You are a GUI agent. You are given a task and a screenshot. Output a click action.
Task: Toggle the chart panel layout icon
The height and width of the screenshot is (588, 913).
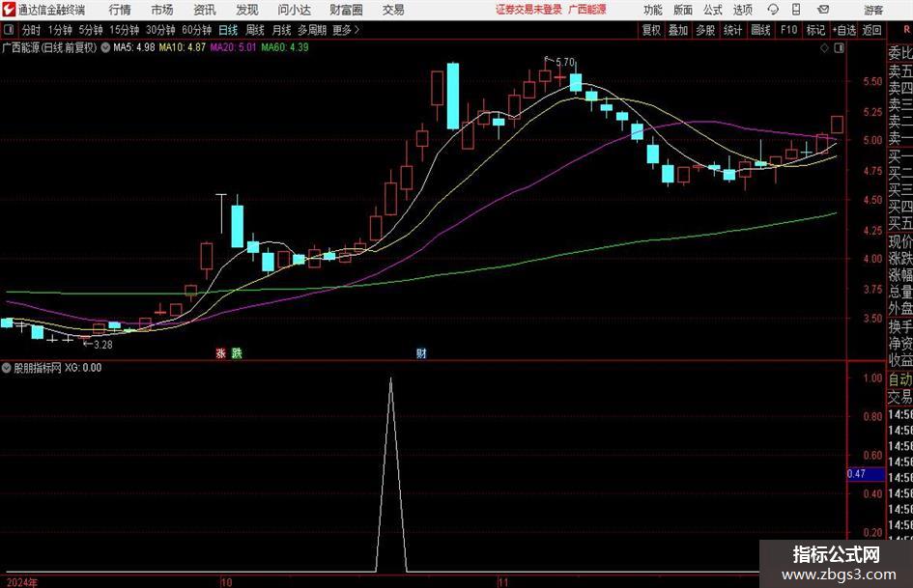[839, 48]
